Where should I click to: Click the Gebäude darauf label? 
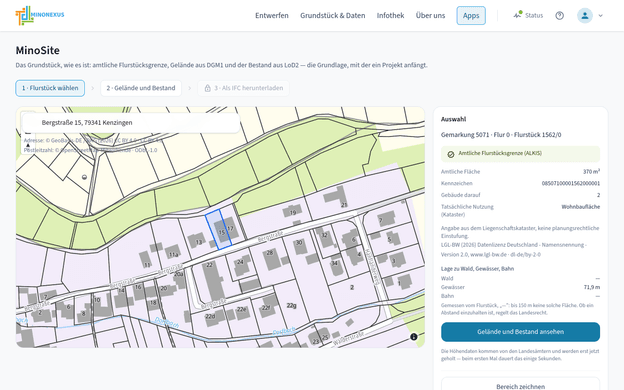coord(460,195)
